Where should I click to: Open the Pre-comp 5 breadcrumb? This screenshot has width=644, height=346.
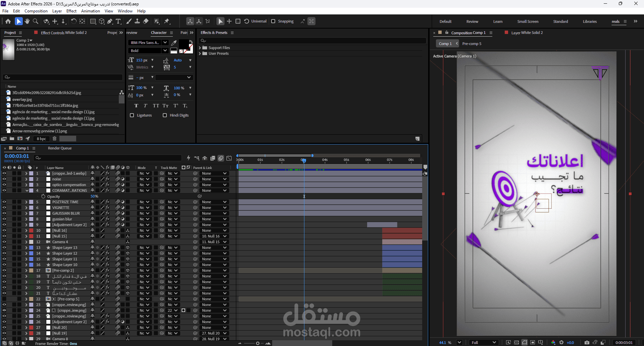click(x=472, y=44)
